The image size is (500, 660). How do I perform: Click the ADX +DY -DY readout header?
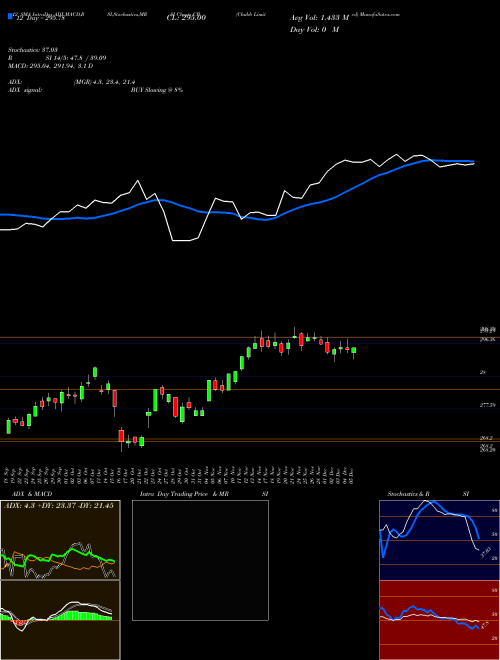pos(59,506)
